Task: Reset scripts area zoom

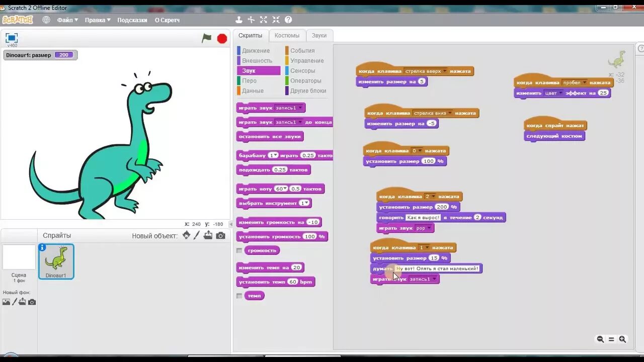Action: tap(611, 339)
